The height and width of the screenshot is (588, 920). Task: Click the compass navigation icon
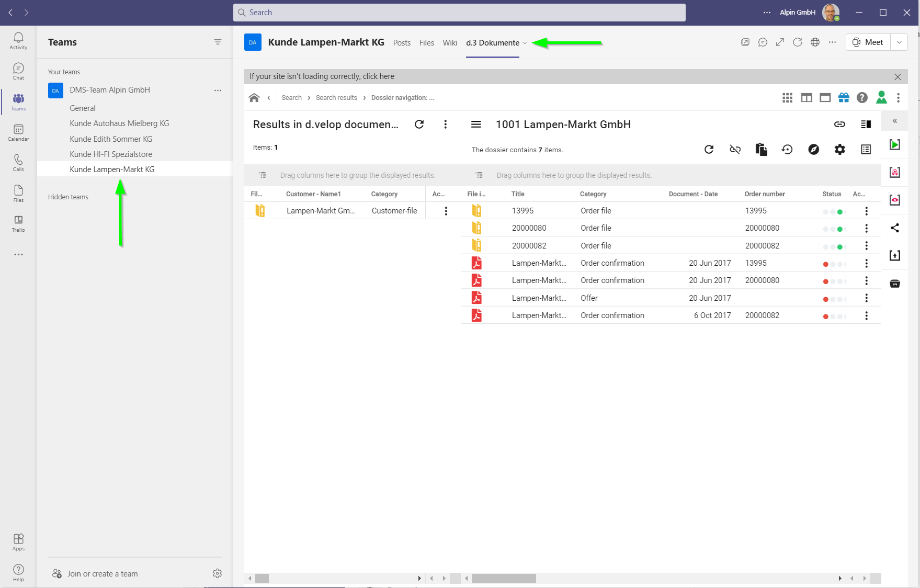point(813,150)
